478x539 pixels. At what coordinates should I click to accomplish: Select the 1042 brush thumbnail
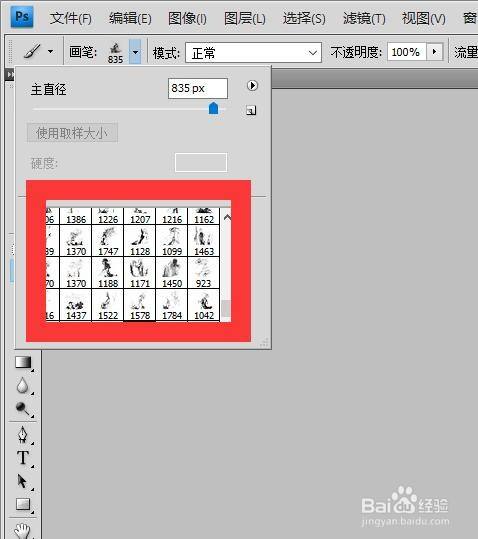click(204, 305)
